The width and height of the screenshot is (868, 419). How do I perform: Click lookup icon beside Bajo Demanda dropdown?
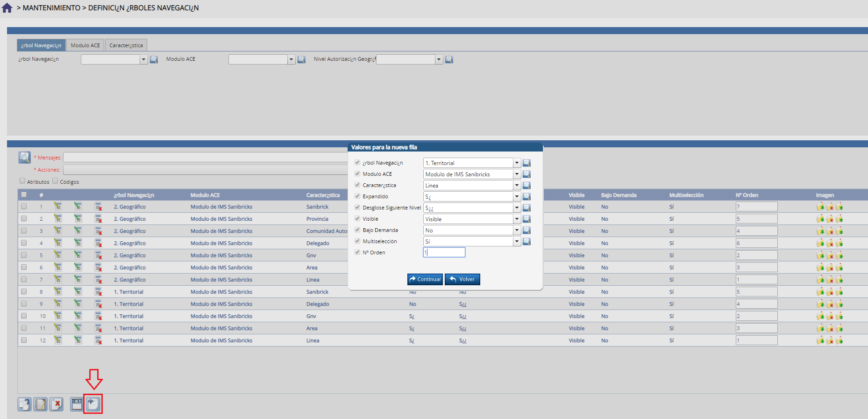[526, 230]
